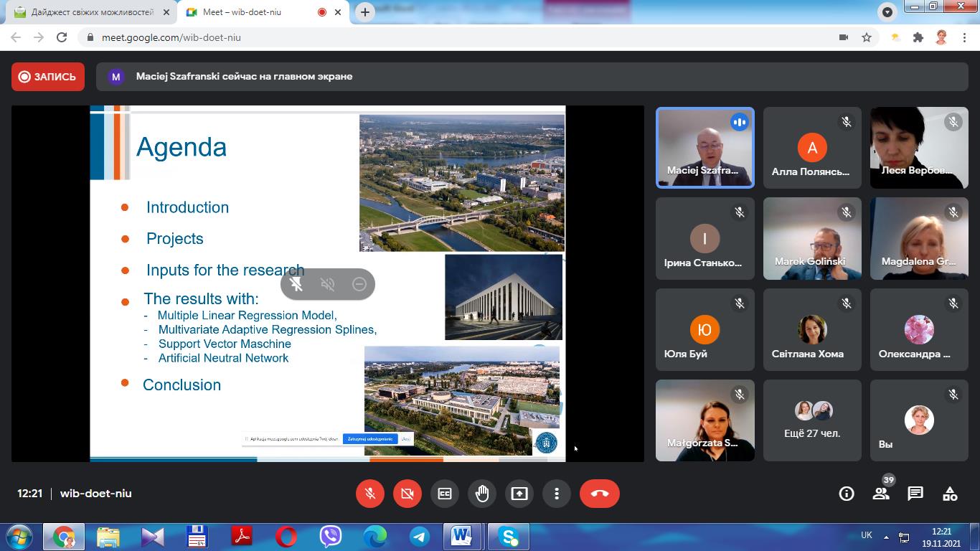980x551 pixels.
Task: Bookmark this page with star icon
Action: point(867,37)
